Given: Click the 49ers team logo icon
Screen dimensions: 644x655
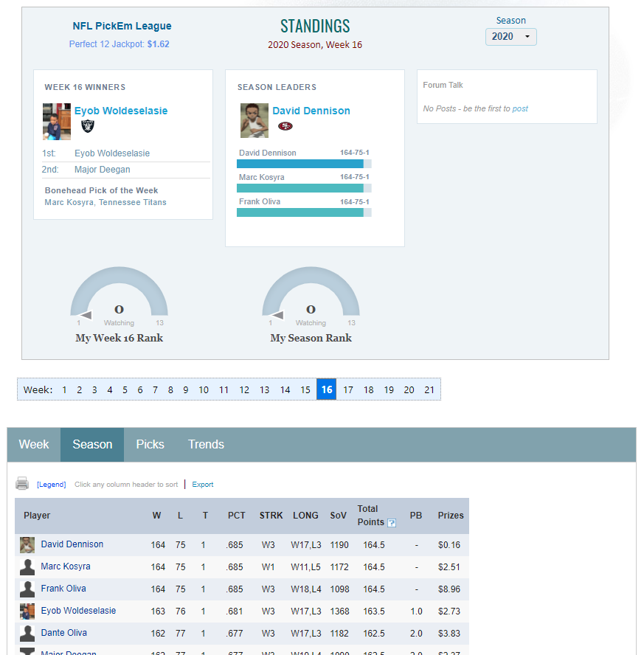Looking at the screenshot, I should [285, 125].
